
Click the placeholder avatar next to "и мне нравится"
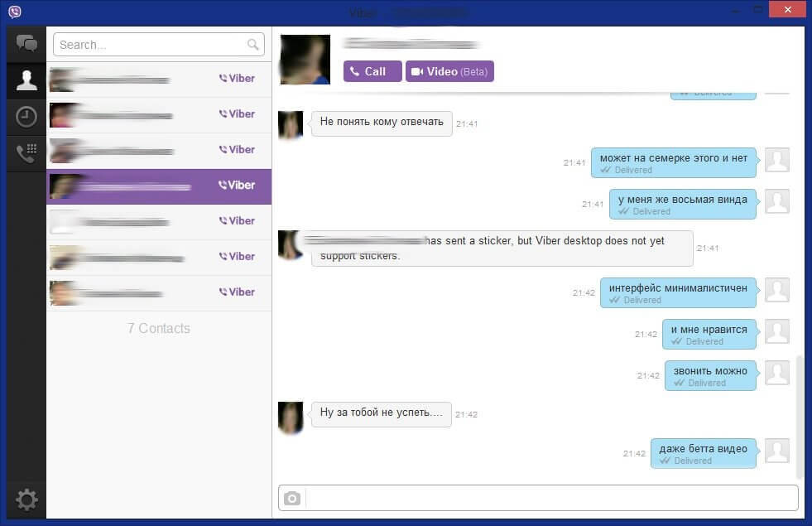(x=777, y=331)
